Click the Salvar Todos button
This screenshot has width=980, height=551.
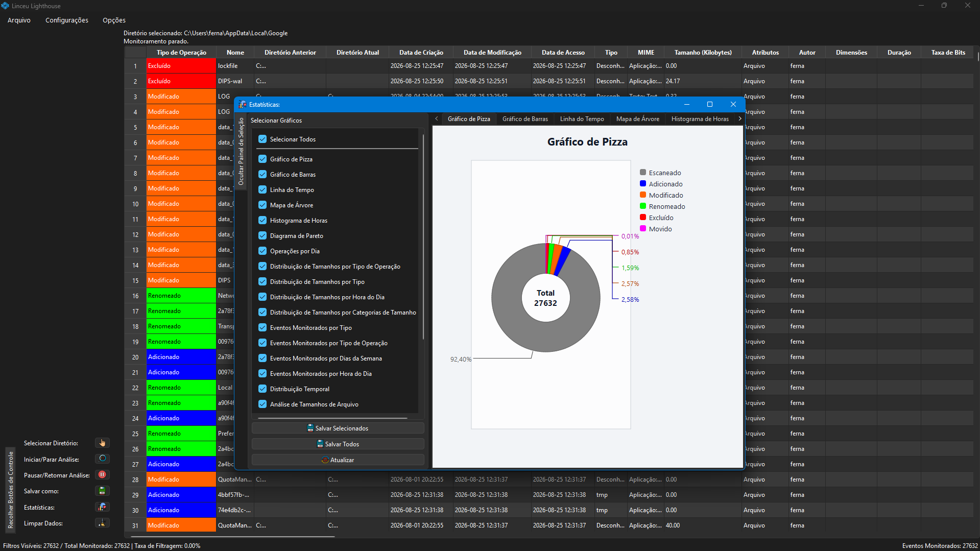point(338,444)
